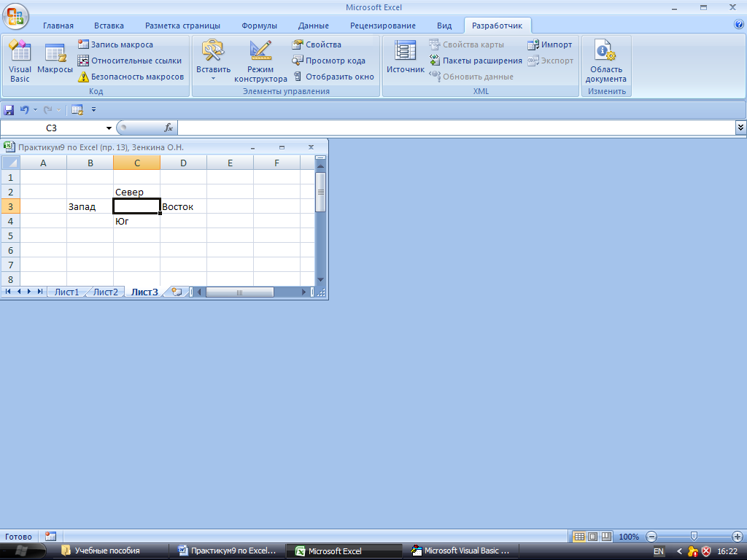Click the Name Box showing C3
This screenshot has height=560, width=747.
click(52, 128)
